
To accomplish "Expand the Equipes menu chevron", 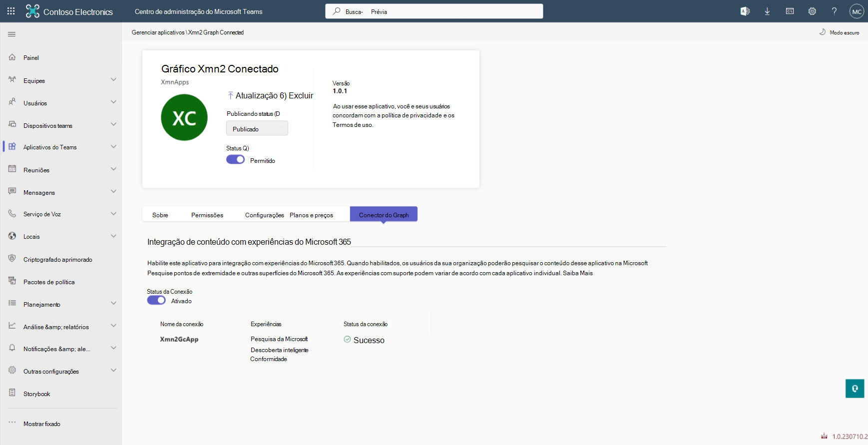I will (113, 80).
